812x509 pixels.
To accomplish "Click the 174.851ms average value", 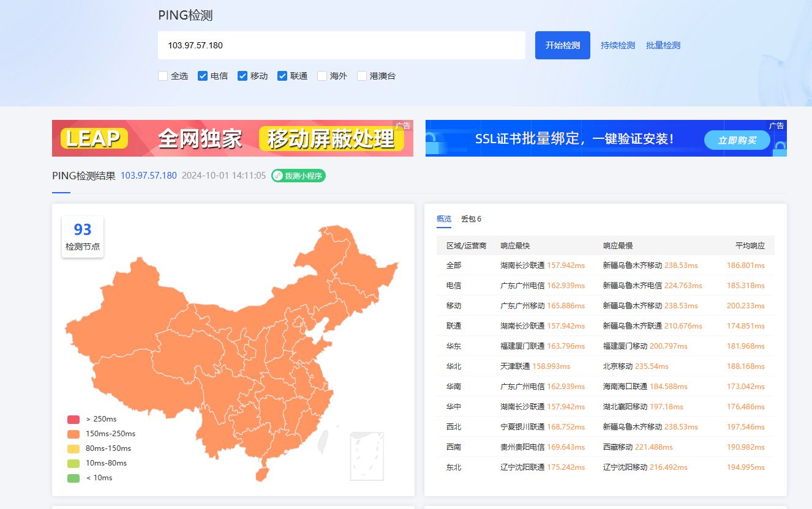I will (746, 326).
